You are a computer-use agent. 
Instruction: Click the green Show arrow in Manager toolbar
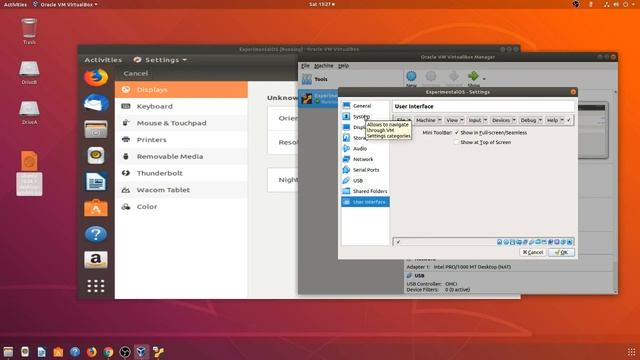[x=473, y=76]
